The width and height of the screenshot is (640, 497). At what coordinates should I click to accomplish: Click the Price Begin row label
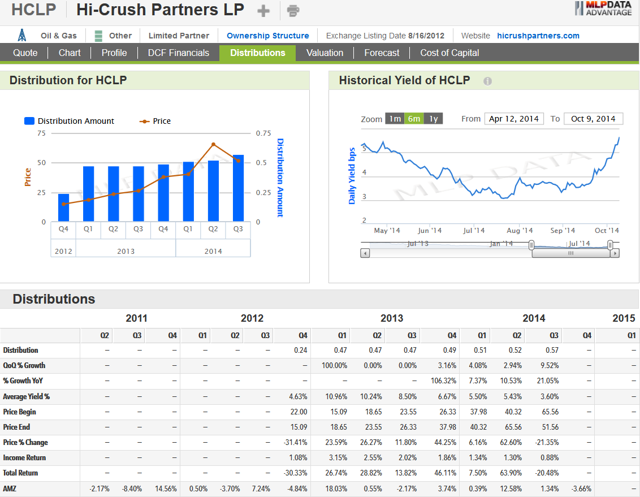[x=20, y=412]
